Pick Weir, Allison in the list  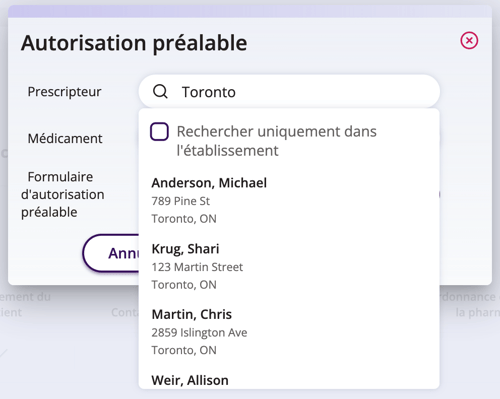point(289,380)
